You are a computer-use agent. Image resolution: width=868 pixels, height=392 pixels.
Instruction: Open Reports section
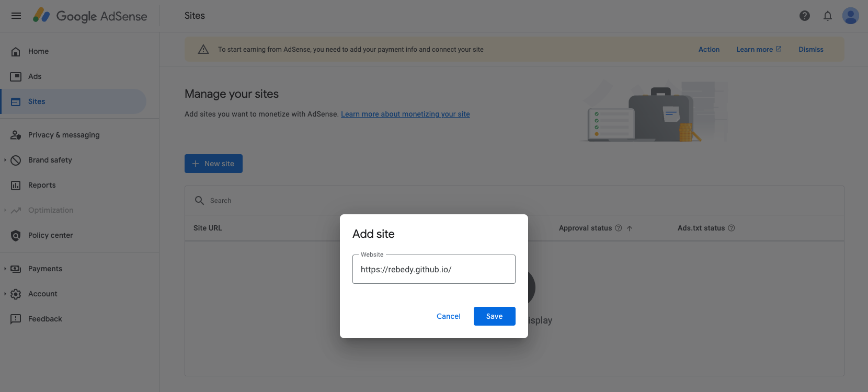[73, 185]
